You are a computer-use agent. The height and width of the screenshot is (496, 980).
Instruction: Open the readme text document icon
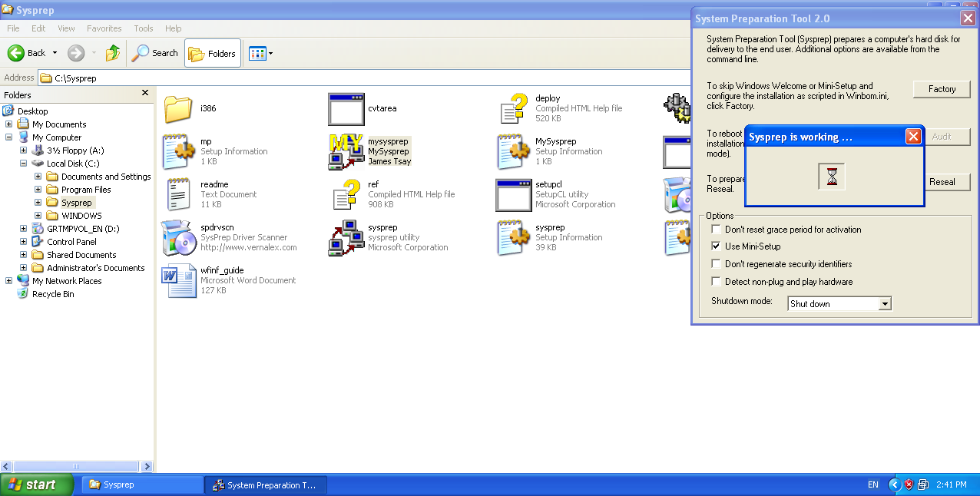coord(178,194)
